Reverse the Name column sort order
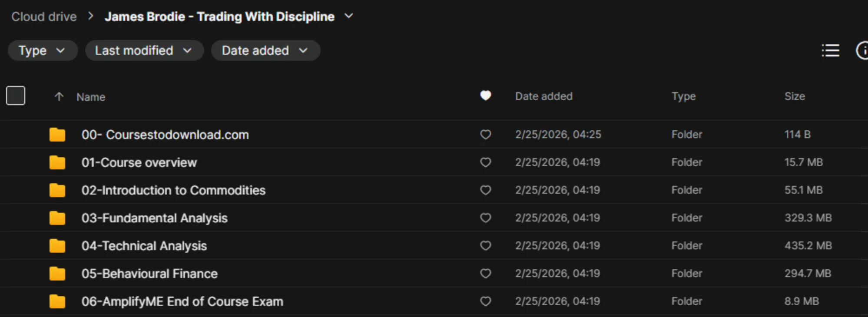The width and height of the screenshot is (868, 317). point(59,96)
